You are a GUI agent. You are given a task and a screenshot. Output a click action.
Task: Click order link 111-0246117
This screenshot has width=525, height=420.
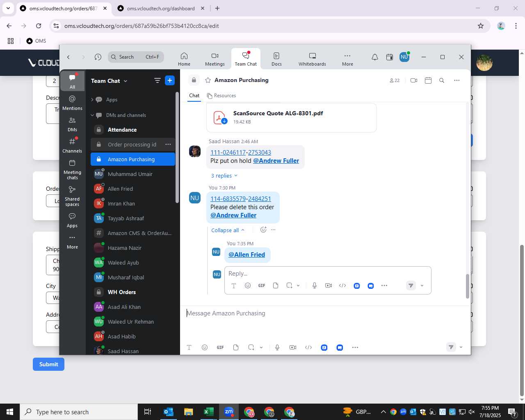pos(228,152)
